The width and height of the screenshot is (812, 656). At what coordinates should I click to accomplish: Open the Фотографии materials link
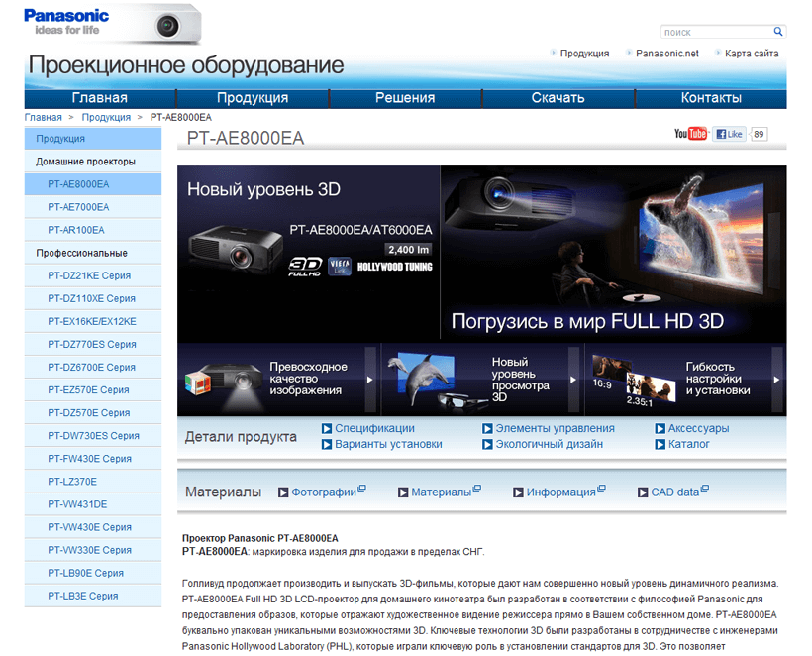[x=323, y=492]
